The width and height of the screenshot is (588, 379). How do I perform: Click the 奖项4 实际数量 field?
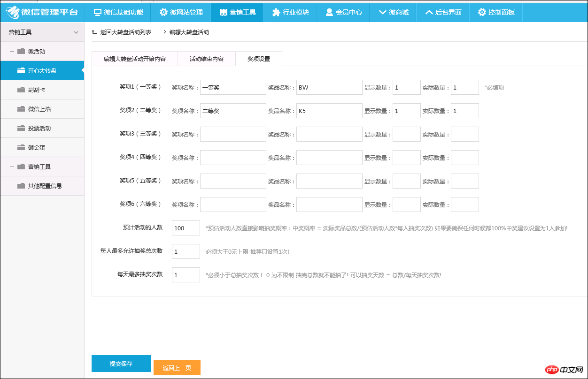tap(465, 158)
